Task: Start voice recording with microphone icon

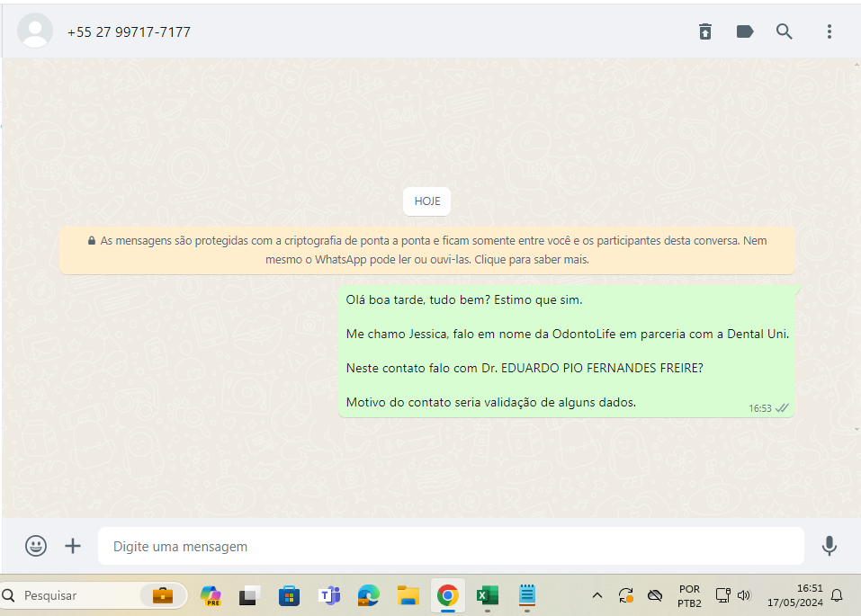Action: pos(830,546)
